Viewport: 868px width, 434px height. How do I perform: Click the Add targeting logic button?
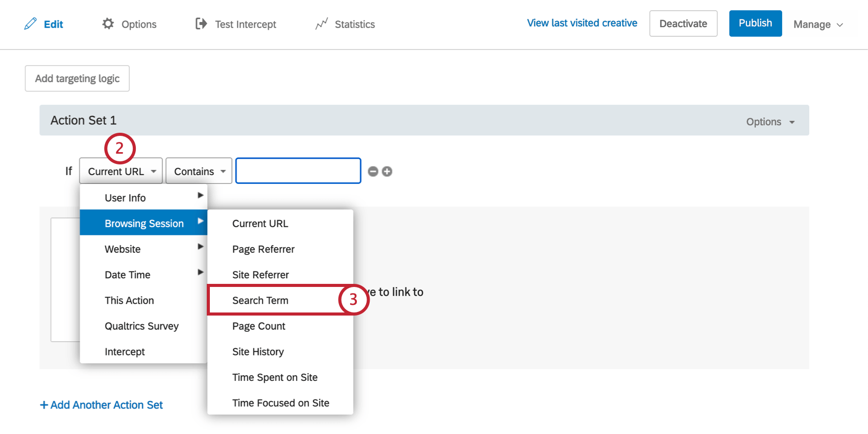(77, 79)
